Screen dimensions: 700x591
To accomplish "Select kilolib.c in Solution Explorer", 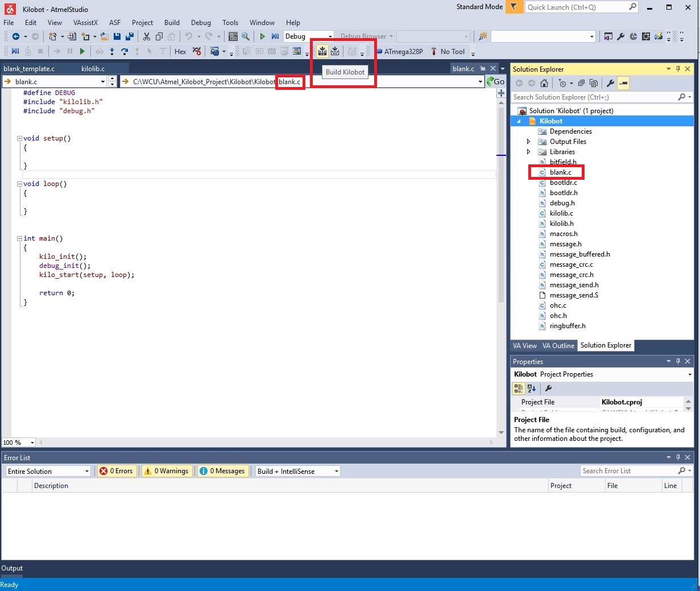I will click(561, 213).
